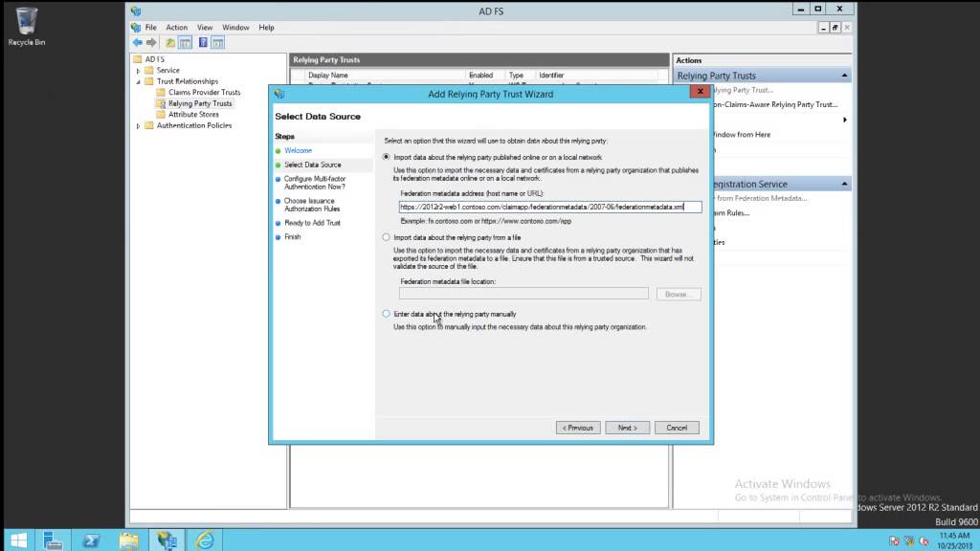Click the AD FS taskbar icon
Image resolution: width=980 pixels, height=551 pixels.
[x=167, y=540]
